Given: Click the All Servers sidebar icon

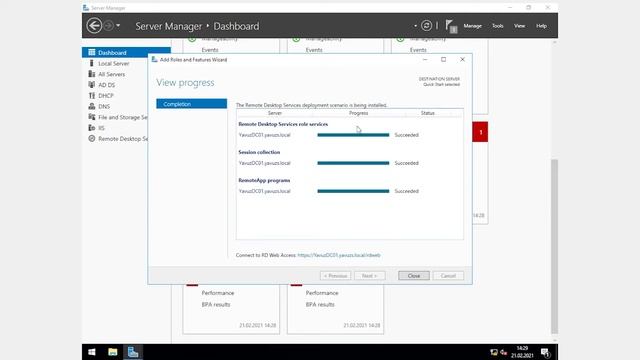Looking at the screenshot, I should (x=92, y=74).
